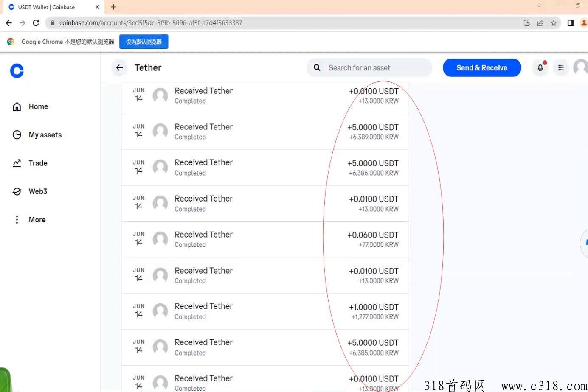Open the +1.0000 USDT received transaction

[265, 312]
